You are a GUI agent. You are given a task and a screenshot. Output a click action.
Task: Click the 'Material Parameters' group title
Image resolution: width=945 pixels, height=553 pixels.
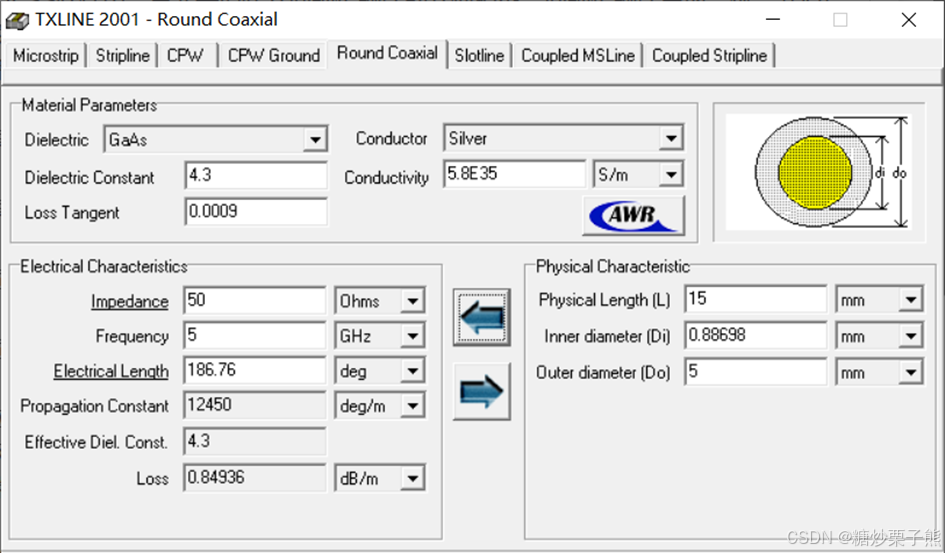click(x=89, y=105)
